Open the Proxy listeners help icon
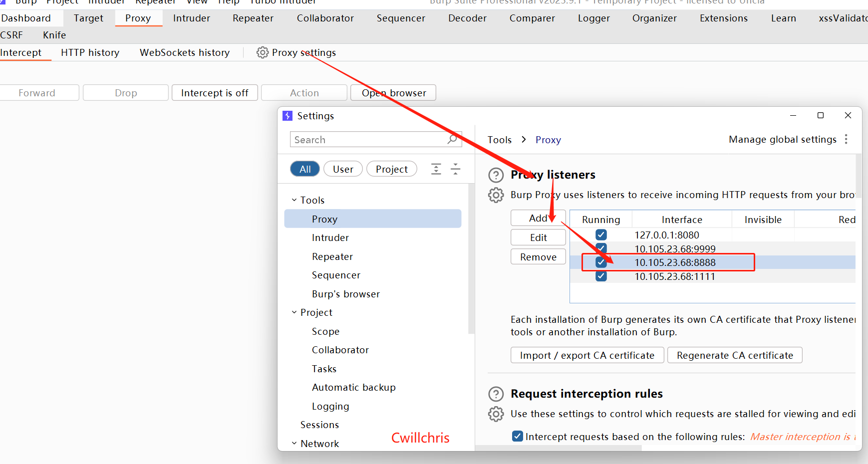The width and height of the screenshot is (868, 464). coord(496,175)
